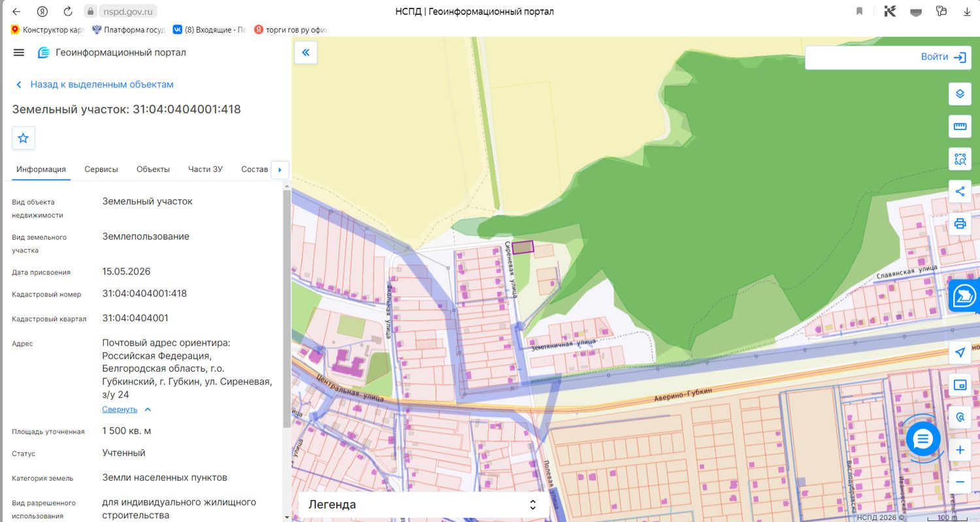The height and width of the screenshot is (522, 980).
Task: Select the Состав tab
Action: (254, 169)
